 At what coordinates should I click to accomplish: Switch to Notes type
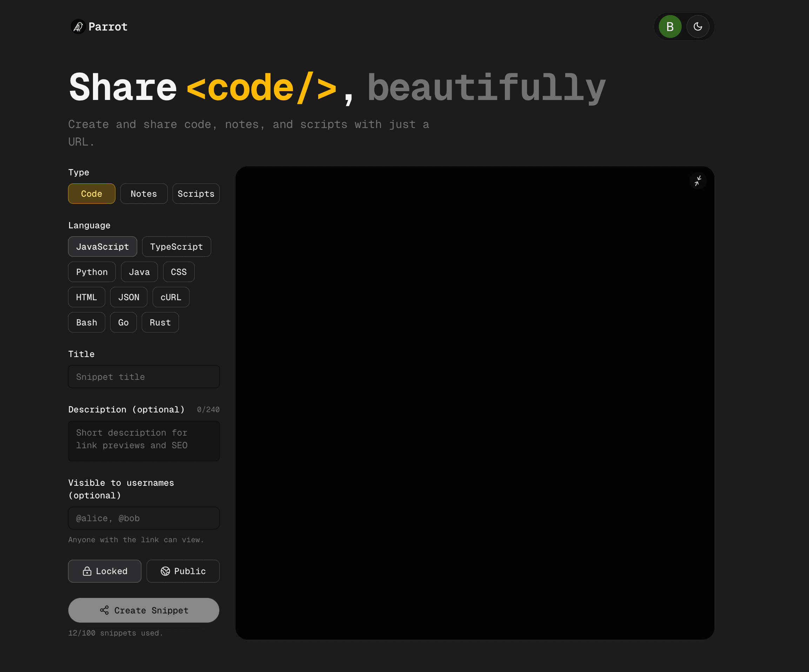tap(144, 194)
